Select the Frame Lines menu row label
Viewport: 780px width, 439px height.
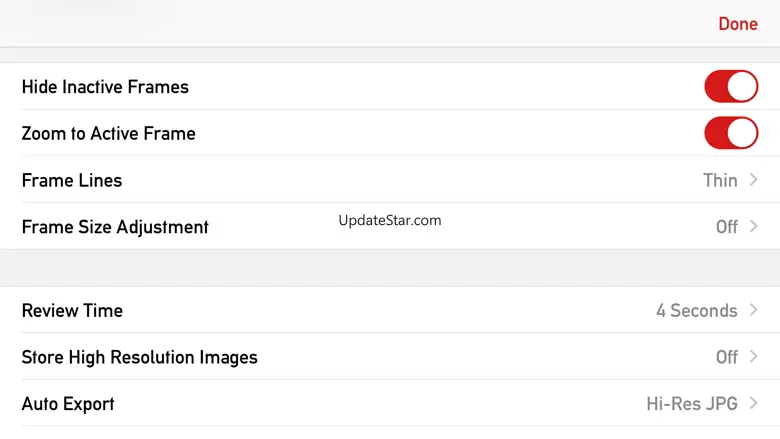[x=72, y=180]
